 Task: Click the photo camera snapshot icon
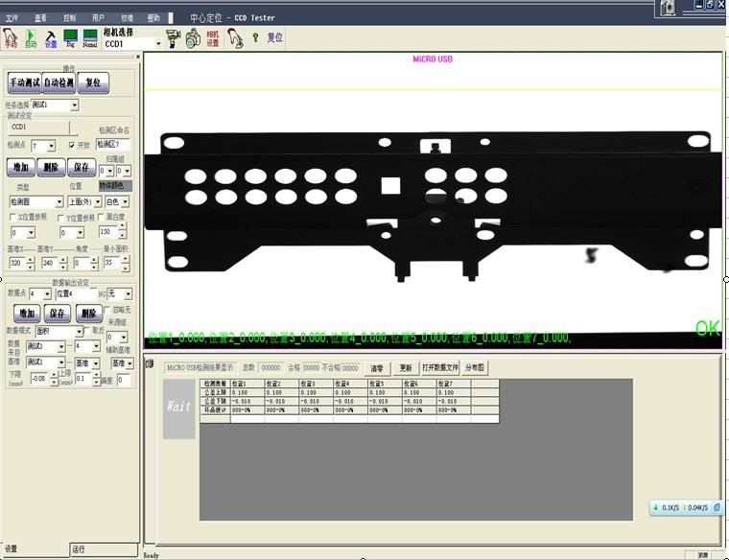[193, 38]
